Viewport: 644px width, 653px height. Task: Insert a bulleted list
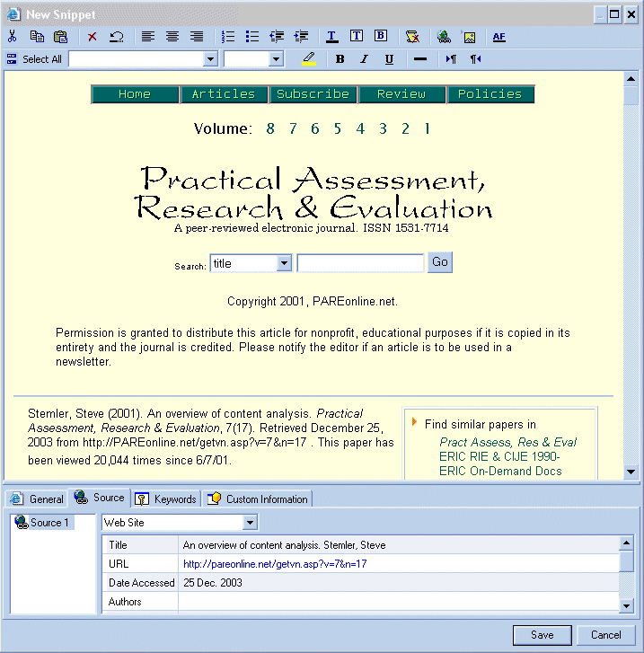(252, 37)
